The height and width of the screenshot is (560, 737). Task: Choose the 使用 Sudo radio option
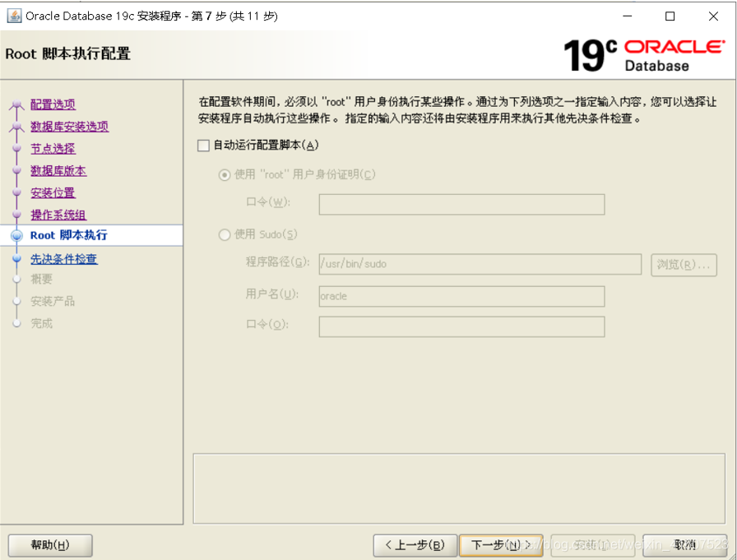pos(225,234)
